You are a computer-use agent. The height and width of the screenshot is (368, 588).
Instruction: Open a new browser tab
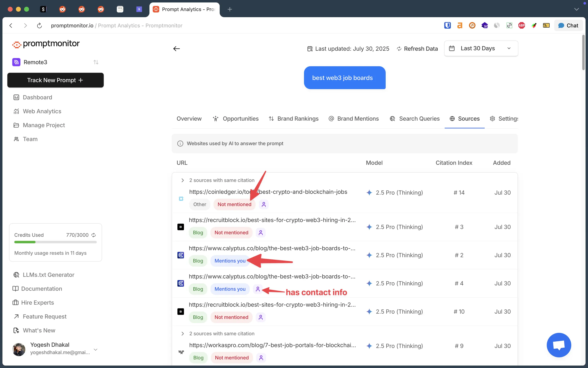tap(230, 9)
